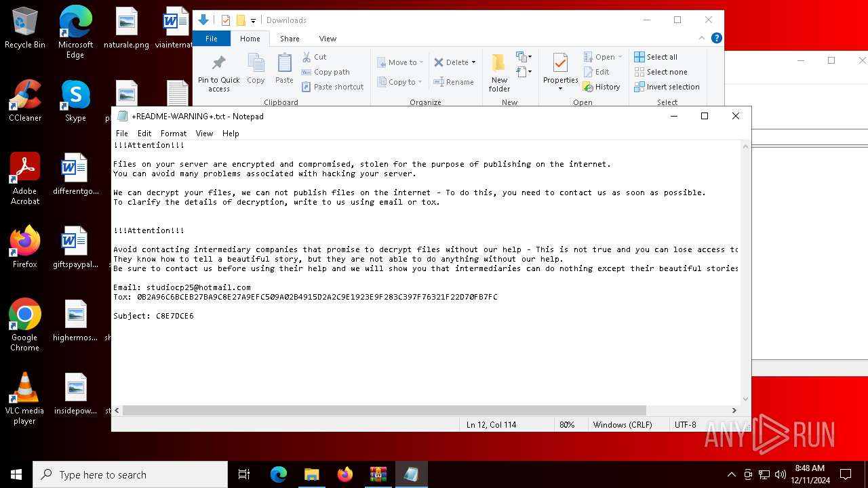This screenshot has width=868, height=488.
Task: Open New item dropdown in Explorer
Action: click(x=524, y=57)
